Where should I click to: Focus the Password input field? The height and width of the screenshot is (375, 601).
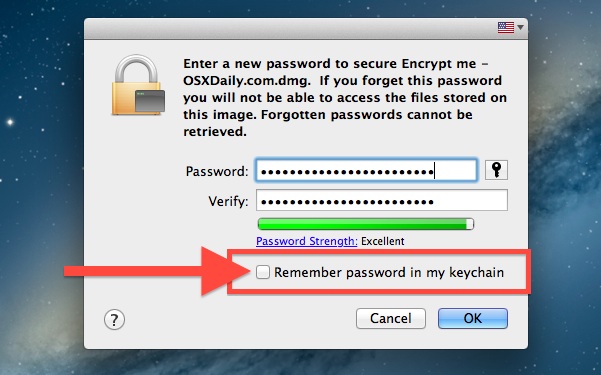(366, 170)
